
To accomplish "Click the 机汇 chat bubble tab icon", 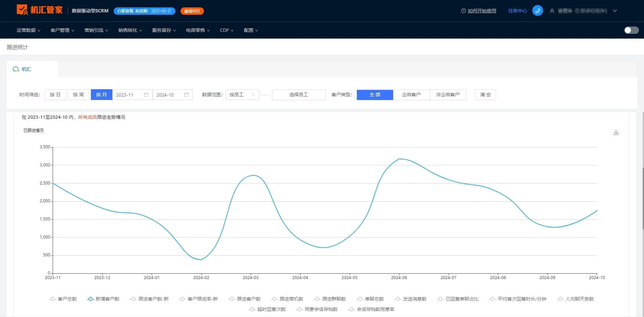I will (x=16, y=69).
